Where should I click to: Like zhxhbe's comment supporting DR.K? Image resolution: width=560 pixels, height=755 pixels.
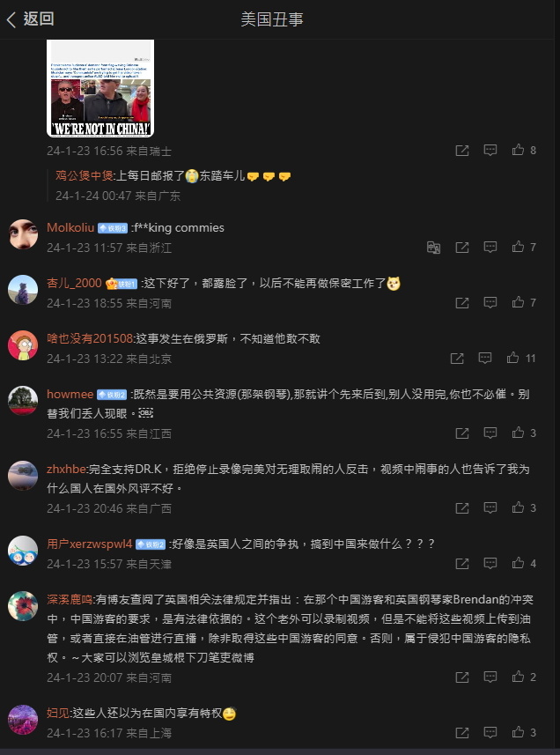[524, 508]
